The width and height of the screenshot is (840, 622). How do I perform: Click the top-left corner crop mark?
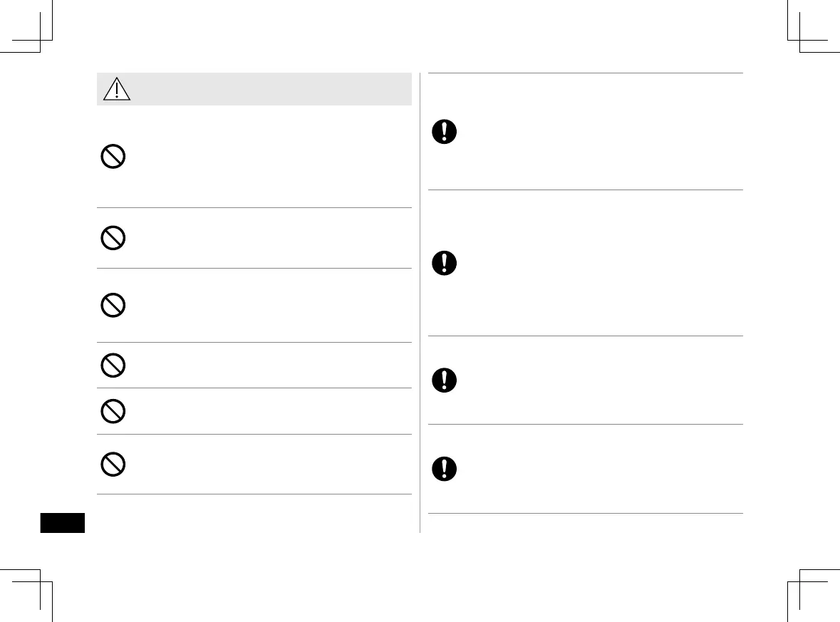(41, 40)
